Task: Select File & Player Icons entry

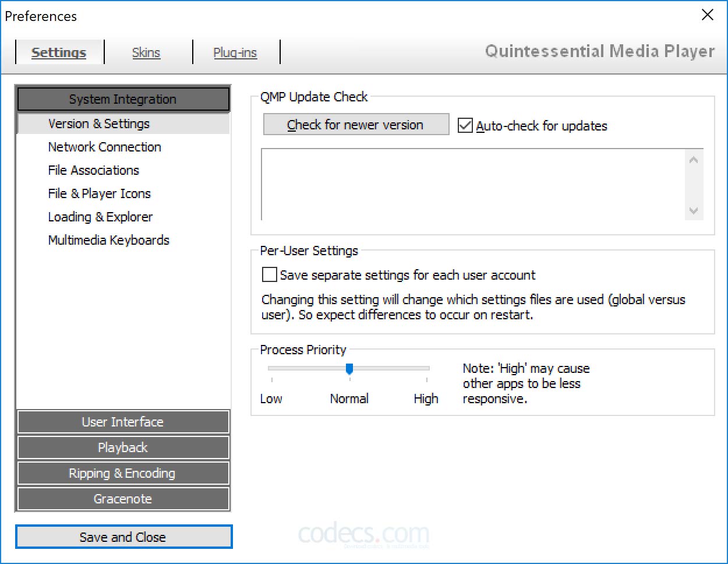Action: (x=100, y=193)
